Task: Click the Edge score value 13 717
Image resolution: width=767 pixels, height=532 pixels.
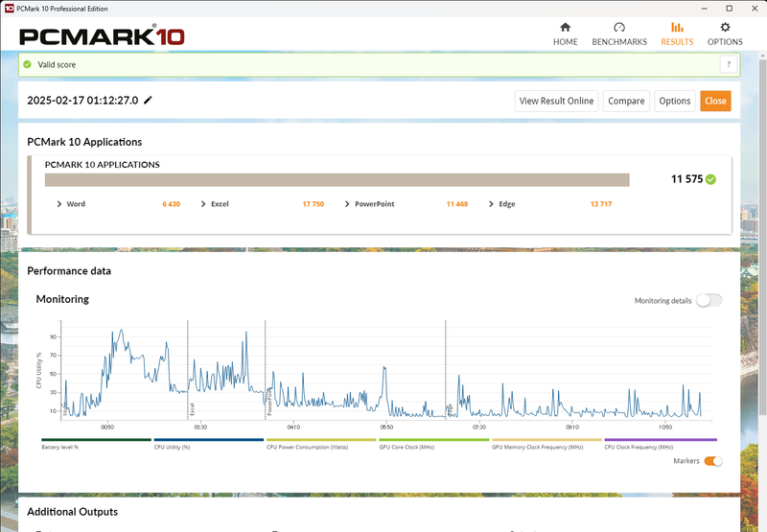Action: [x=601, y=204]
